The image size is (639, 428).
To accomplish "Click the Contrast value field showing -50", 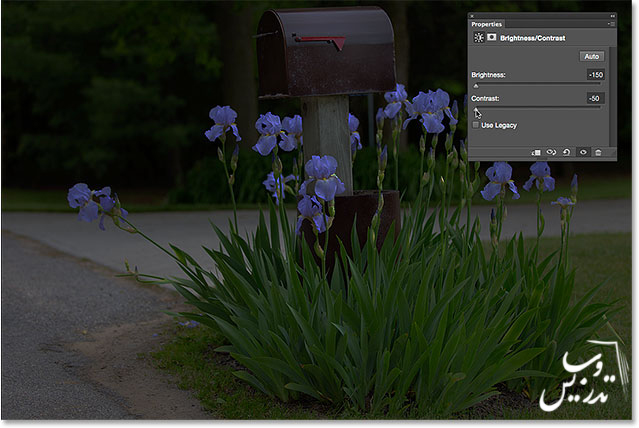I will click(x=595, y=98).
